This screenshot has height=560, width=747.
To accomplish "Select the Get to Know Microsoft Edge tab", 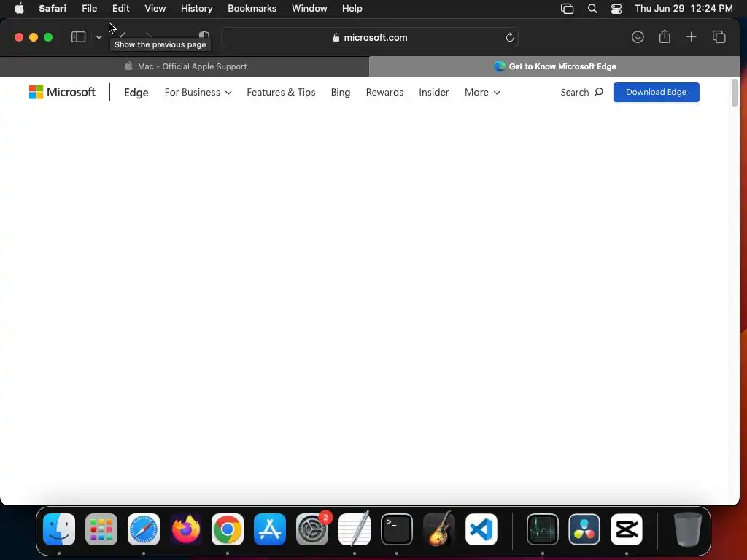I will click(554, 66).
